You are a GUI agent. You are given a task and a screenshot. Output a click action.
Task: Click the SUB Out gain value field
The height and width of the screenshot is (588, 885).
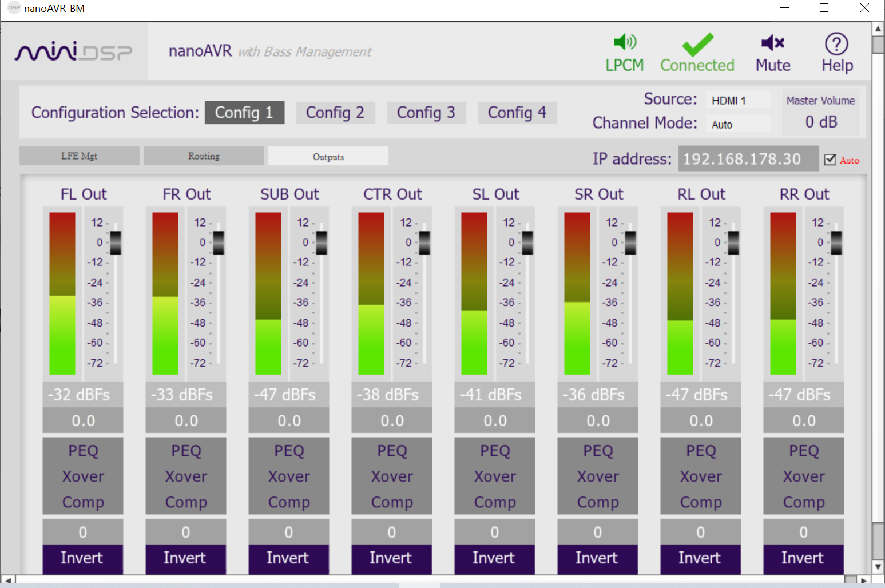(289, 420)
